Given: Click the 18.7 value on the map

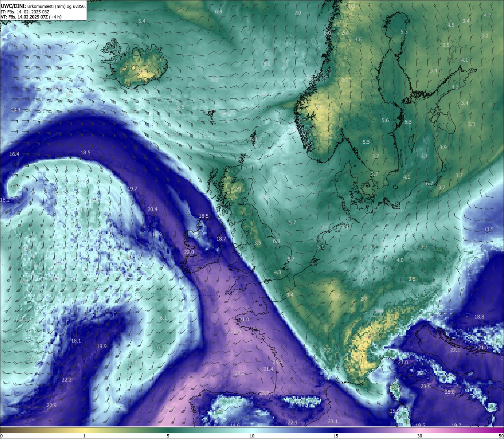Looking at the screenshot, I should pyautogui.click(x=221, y=239).
